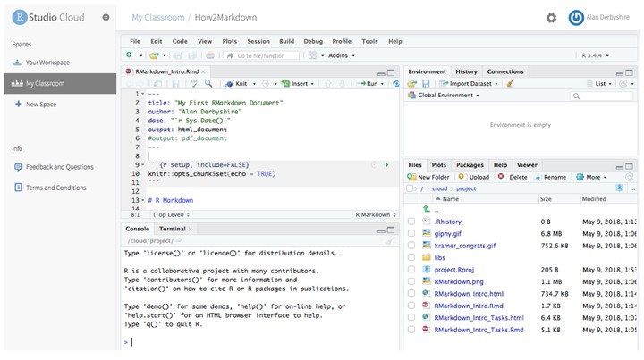The width and height of the screenshot is (644, 360).
Task: Tick the checkbox for RMarkdown.png
Action: [411, 281]
